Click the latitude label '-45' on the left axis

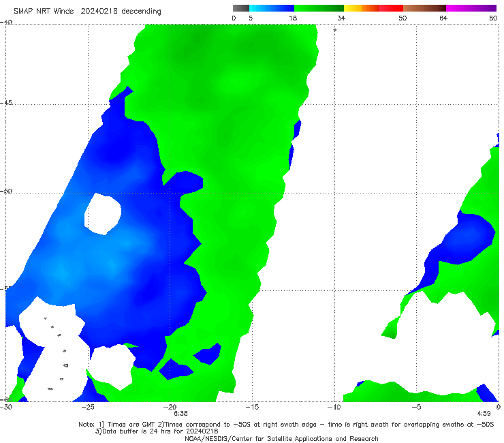[x=6, y=103]
